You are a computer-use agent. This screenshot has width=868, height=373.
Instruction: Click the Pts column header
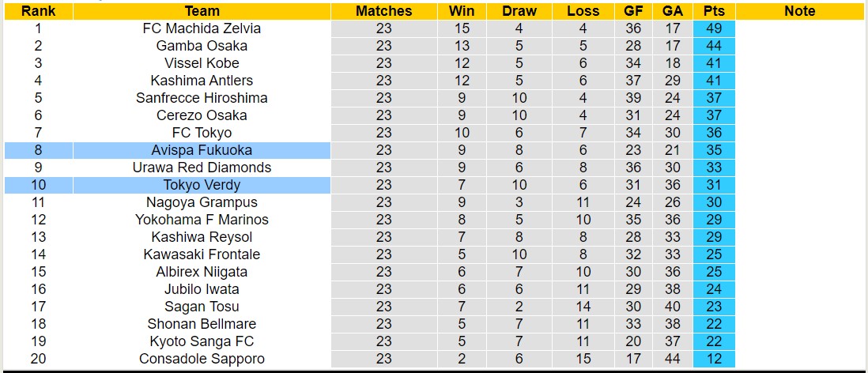713,11
